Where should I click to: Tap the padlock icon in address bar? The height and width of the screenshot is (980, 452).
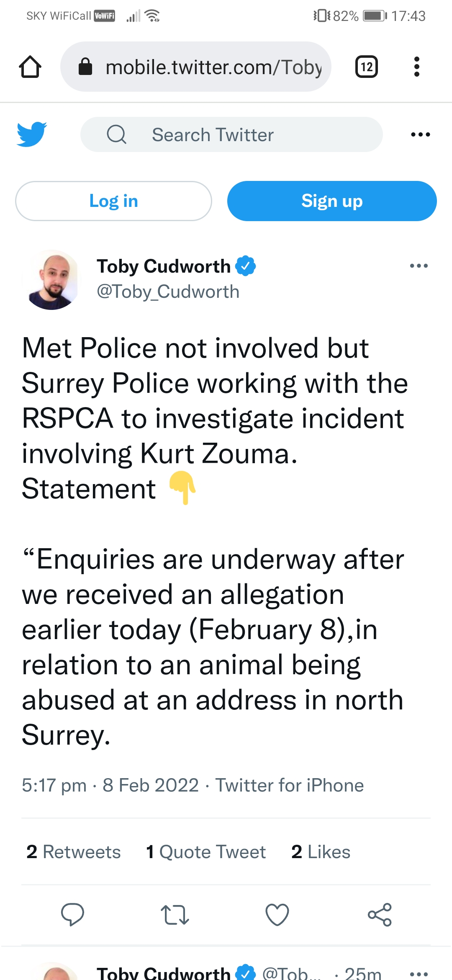tap(85, 67)
